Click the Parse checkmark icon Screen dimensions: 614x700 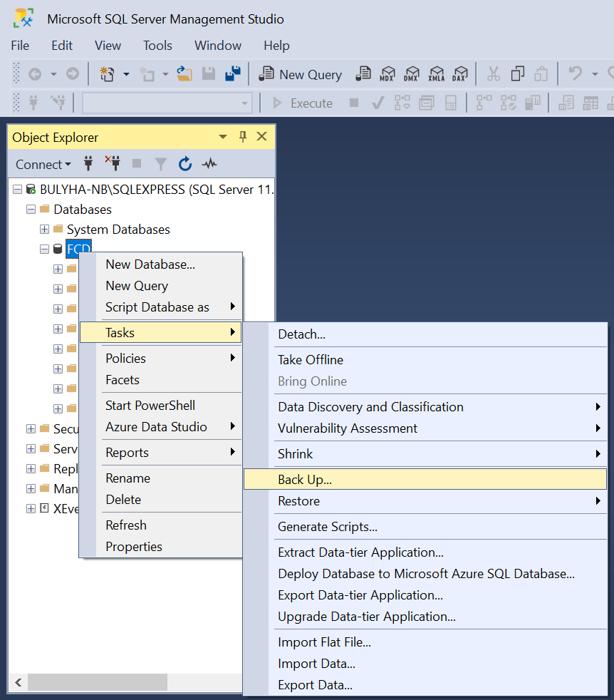tap(378, 103)
